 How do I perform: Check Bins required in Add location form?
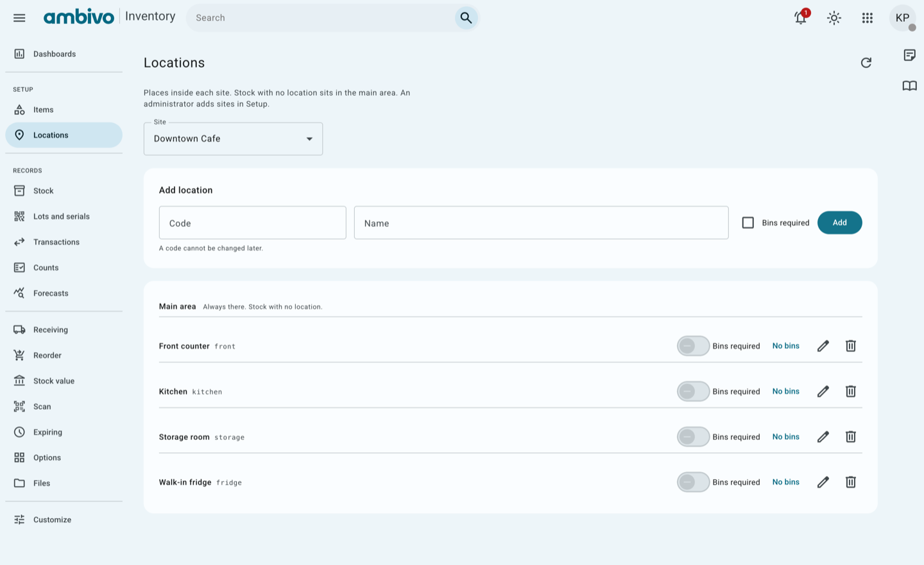coord(748,223)
